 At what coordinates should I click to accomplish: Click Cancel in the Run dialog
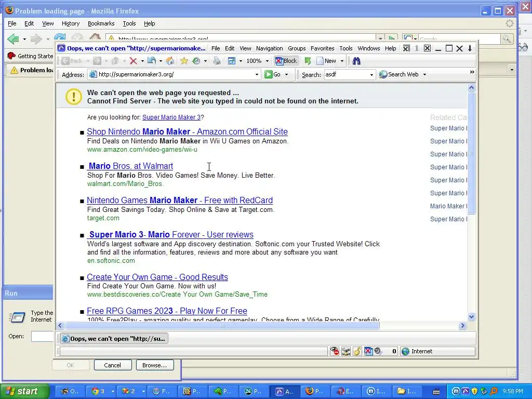pos(112,365)
